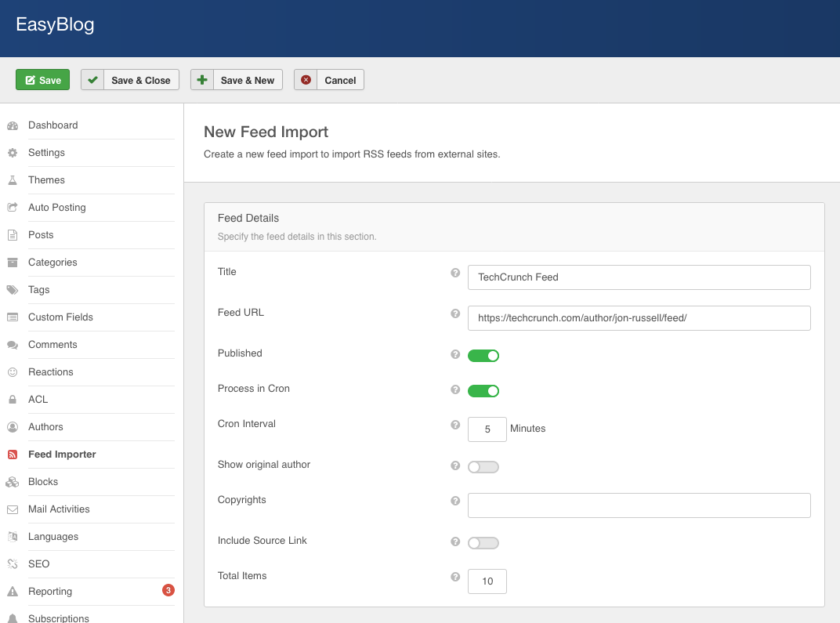This screenshot has width=840, height=623.
Task: Click the empty Copyrights field
Action: tap(639, 505)
